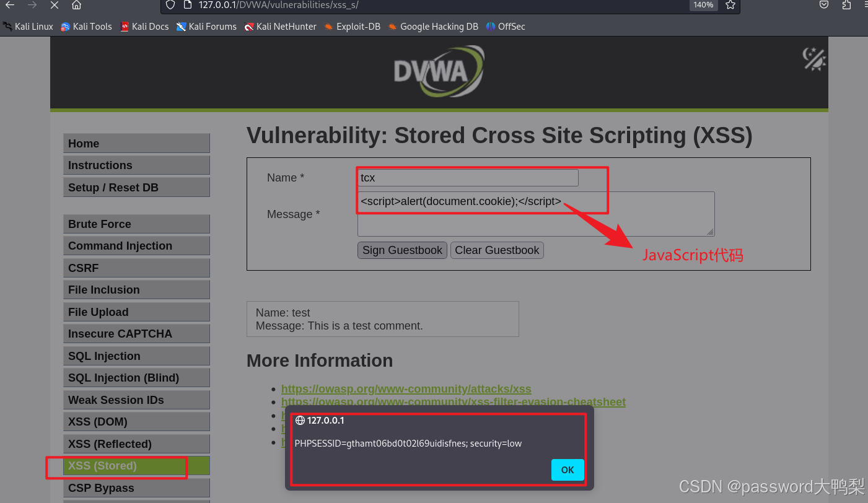Select Home in the DVWA sidebar
This screenshot has width=868, height=503.
click(x=136, y=143)
